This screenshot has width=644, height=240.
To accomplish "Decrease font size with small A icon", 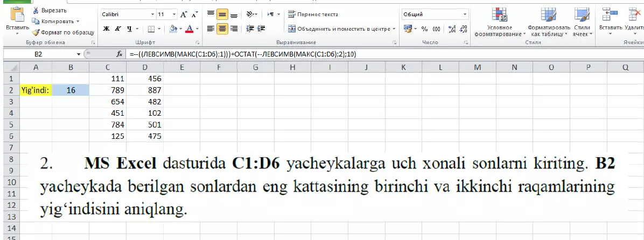I will [x=195, y=15].
